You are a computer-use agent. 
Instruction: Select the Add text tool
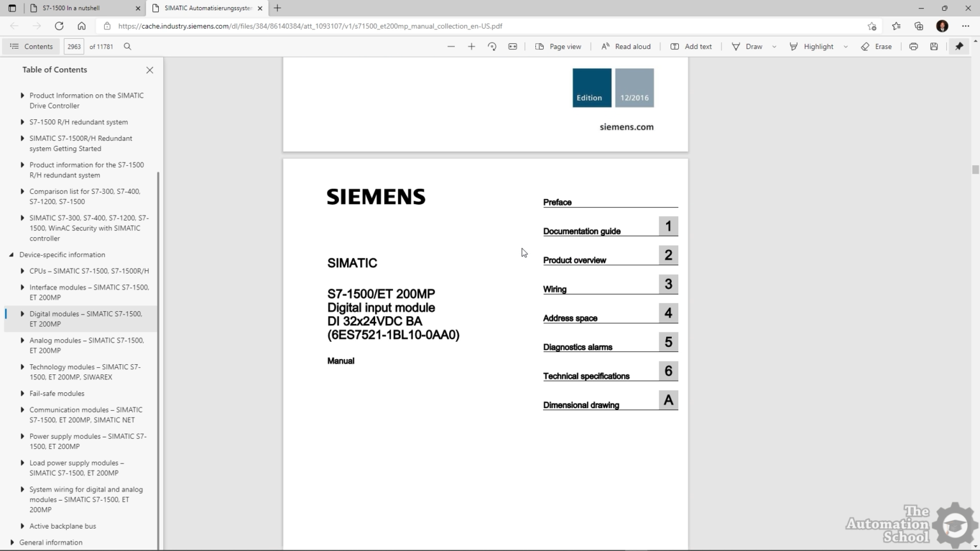pyautogui.click(x=691, y=46)
